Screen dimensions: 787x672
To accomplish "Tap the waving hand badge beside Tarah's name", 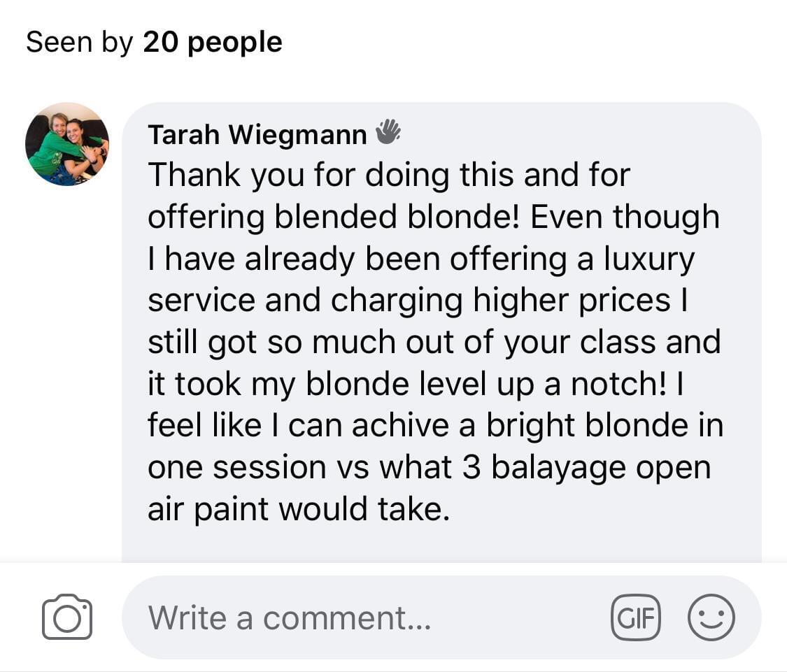I will (x=388, y=131).
